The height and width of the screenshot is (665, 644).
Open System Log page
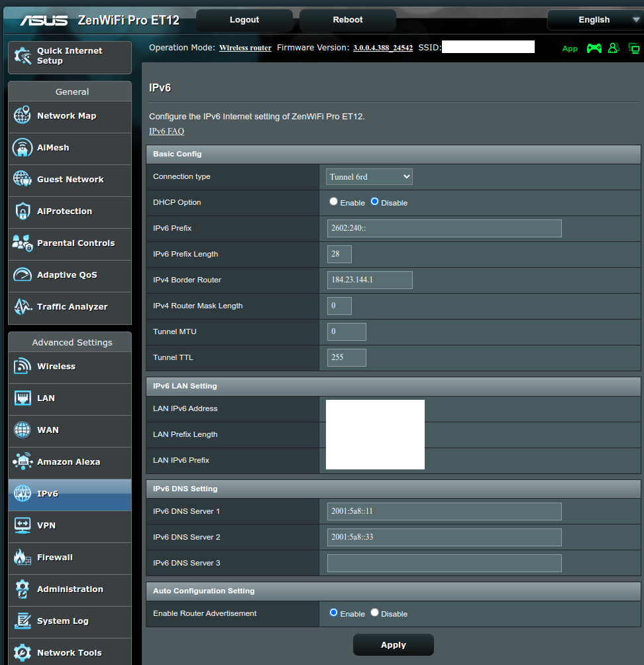pos(70,621)
